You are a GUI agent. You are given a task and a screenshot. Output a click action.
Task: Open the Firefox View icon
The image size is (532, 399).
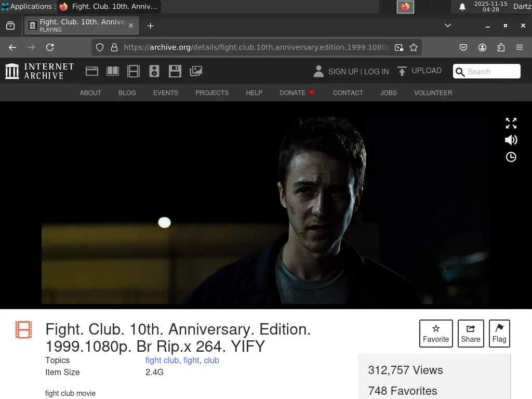pyautogui.click(x=10, y=26)
